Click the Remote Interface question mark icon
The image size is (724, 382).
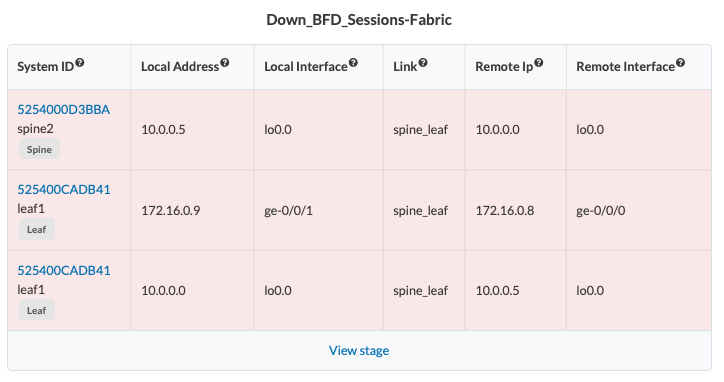681,62
